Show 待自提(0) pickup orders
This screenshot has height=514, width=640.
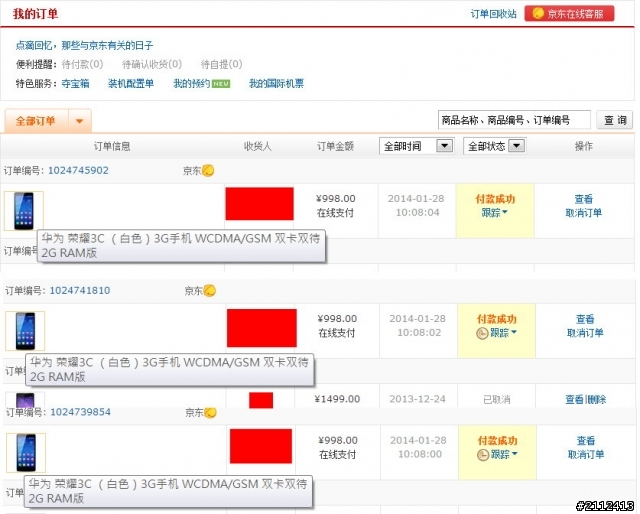coord(222,64)
